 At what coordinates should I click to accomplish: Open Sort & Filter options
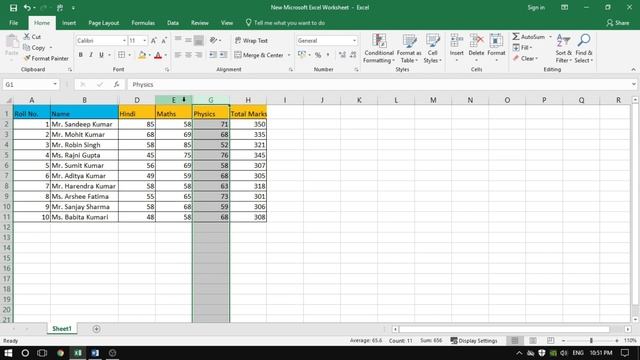(563, 49)
